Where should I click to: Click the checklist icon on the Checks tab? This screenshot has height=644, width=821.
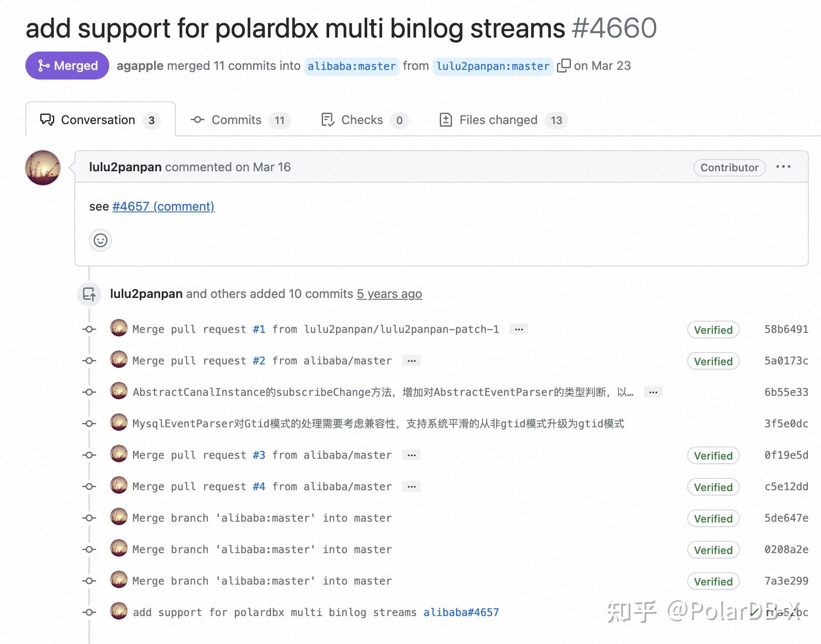(x=327, y=119)
